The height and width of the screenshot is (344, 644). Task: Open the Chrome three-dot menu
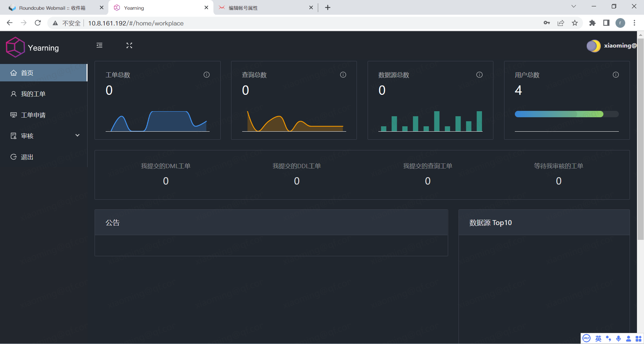pyautogui.click(x=634, y=23)
